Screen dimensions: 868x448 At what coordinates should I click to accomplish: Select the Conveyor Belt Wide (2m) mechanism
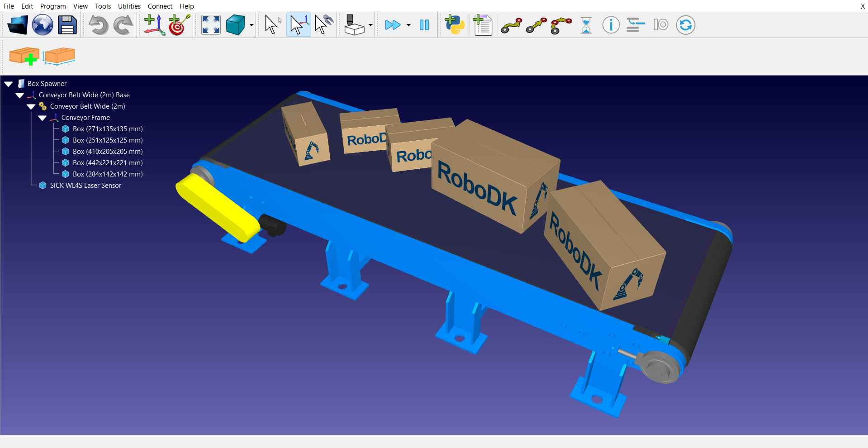(x=87, y=106)
